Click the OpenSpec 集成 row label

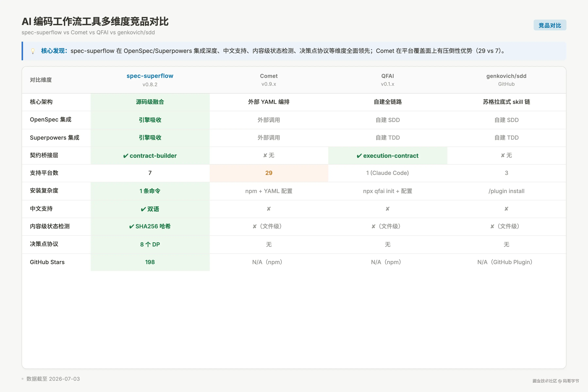50,120
